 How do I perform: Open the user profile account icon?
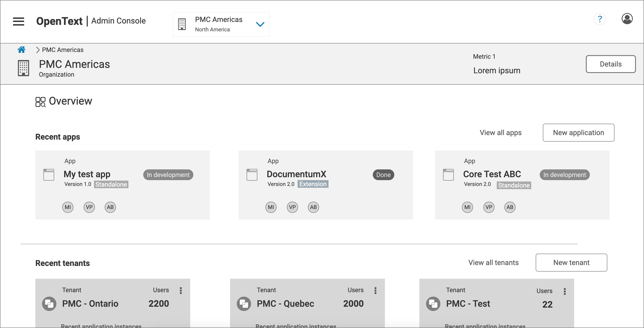[x=627, y=19]
